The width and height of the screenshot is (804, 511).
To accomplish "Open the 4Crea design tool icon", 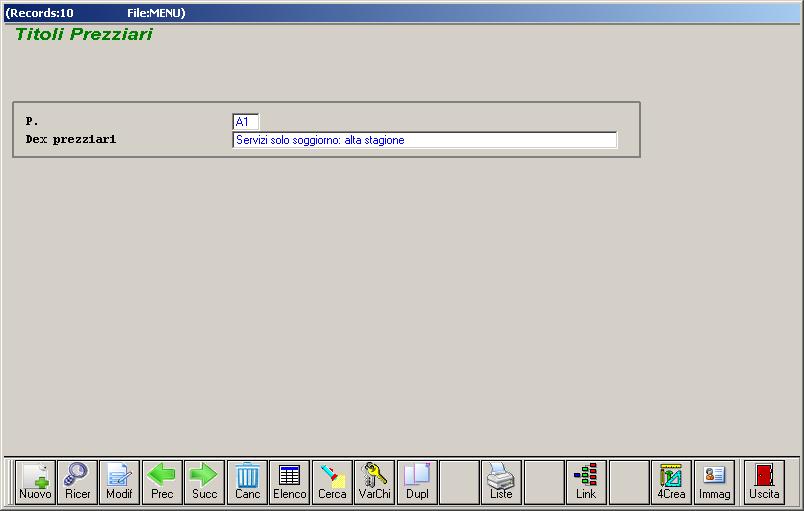I will pos(671,482).
